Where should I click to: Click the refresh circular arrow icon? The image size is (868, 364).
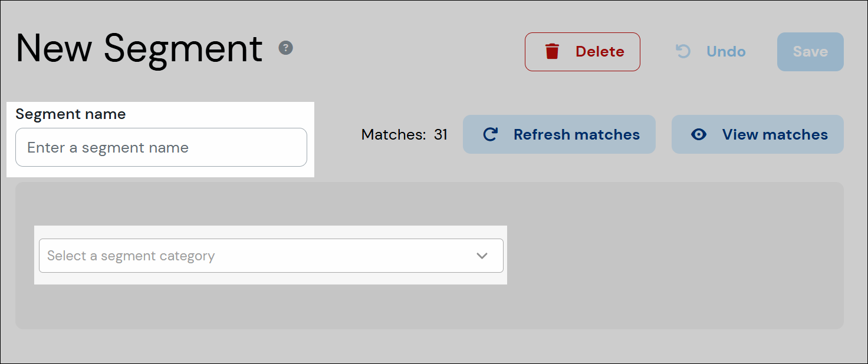[490, 134]
